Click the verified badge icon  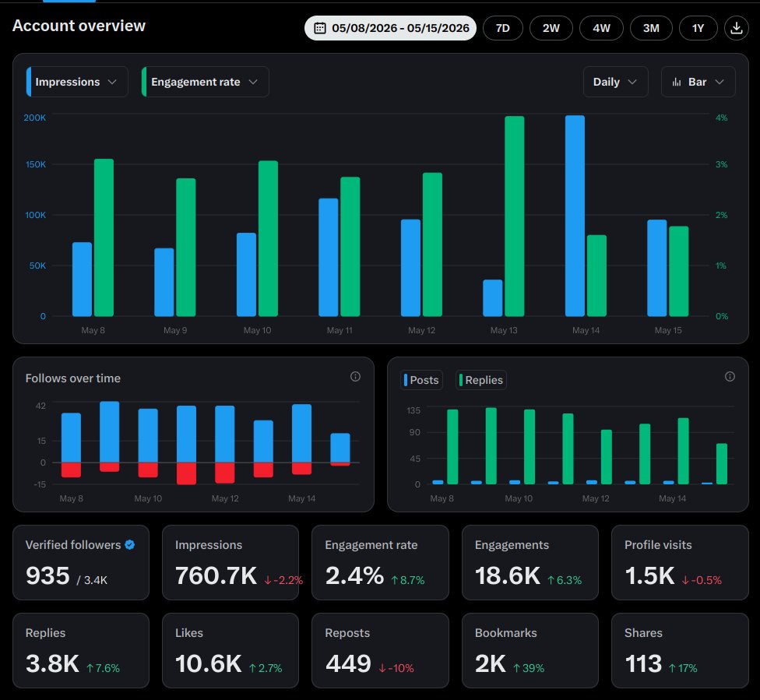coord(130,545)
